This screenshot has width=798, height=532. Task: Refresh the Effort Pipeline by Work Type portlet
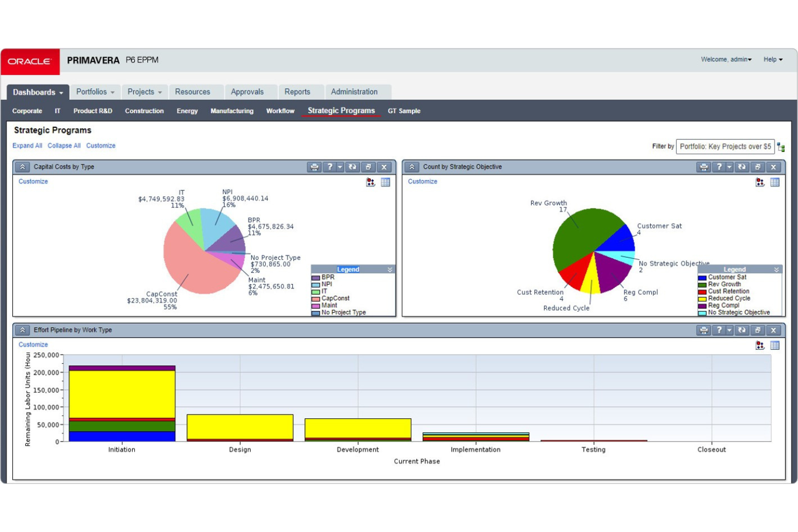click(x=742, y=330)
